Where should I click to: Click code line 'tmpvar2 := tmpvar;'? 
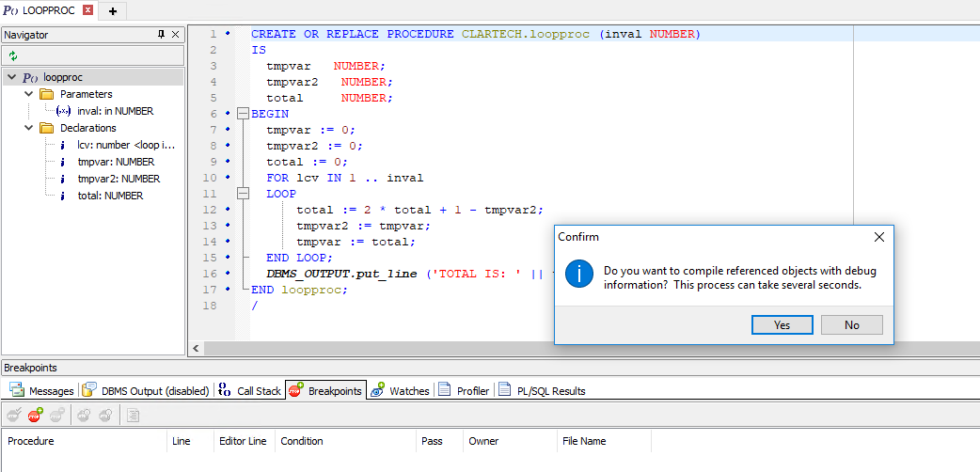tap(364, 226)
